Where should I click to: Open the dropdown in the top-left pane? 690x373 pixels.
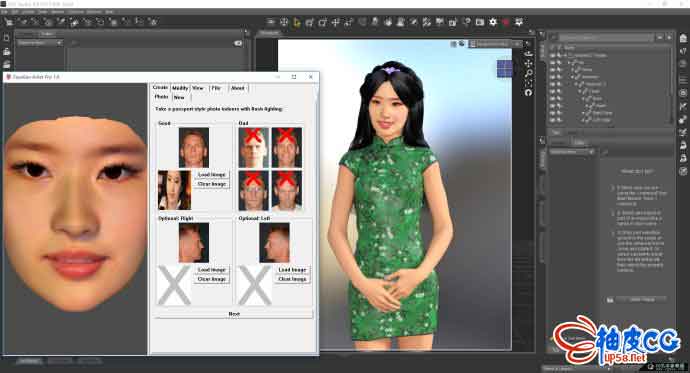pyautogui.click(x=40, y=43)
